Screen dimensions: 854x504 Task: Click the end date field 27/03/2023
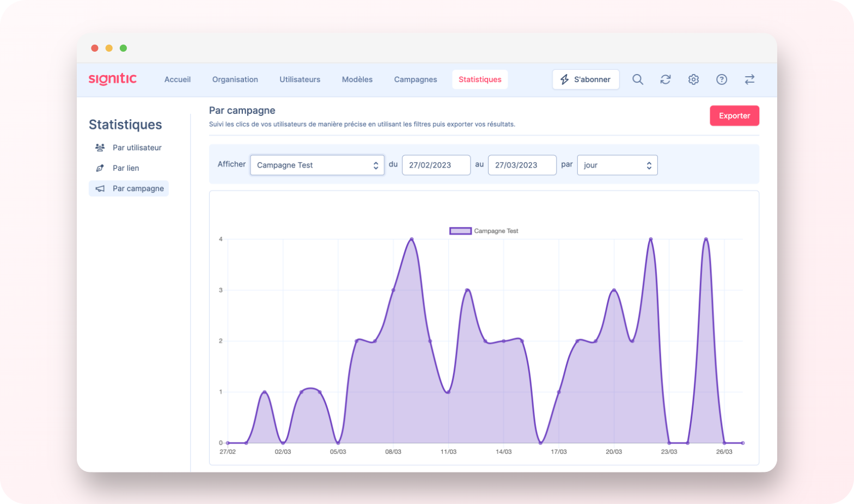[x=522, y=165]
